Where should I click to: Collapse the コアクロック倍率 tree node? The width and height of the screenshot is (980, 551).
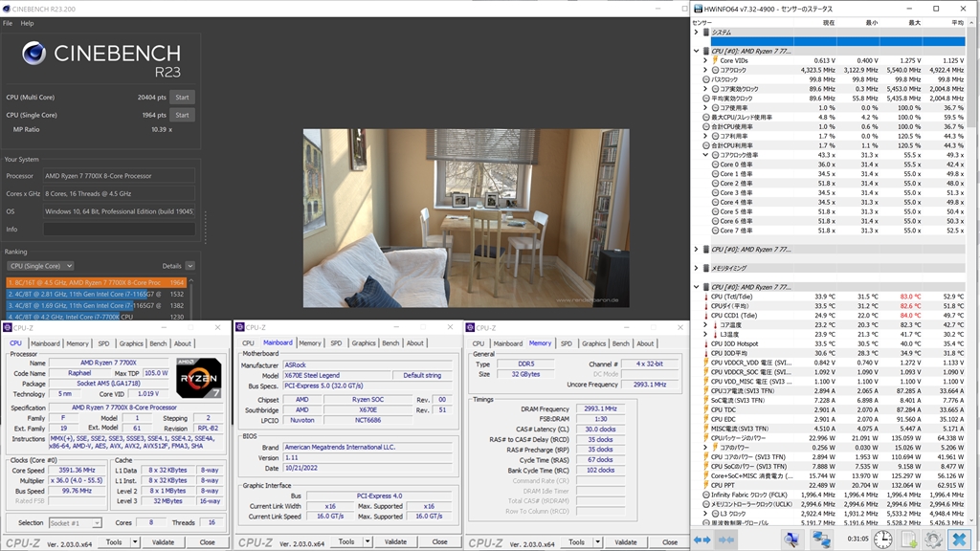tap(705, 155)
